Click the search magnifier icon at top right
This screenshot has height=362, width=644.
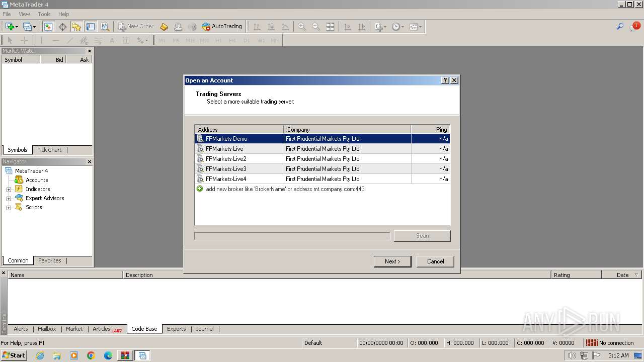tap(620, 27)
